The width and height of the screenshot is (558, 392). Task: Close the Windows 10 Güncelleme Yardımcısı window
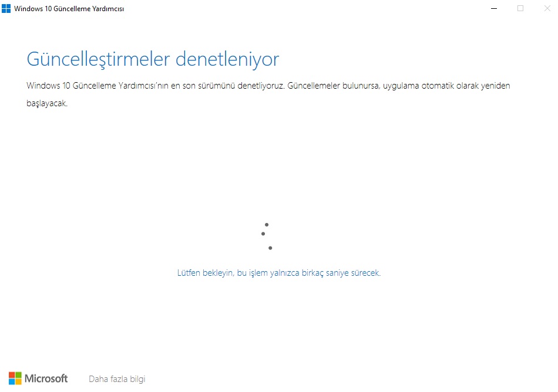click(547, 9)
